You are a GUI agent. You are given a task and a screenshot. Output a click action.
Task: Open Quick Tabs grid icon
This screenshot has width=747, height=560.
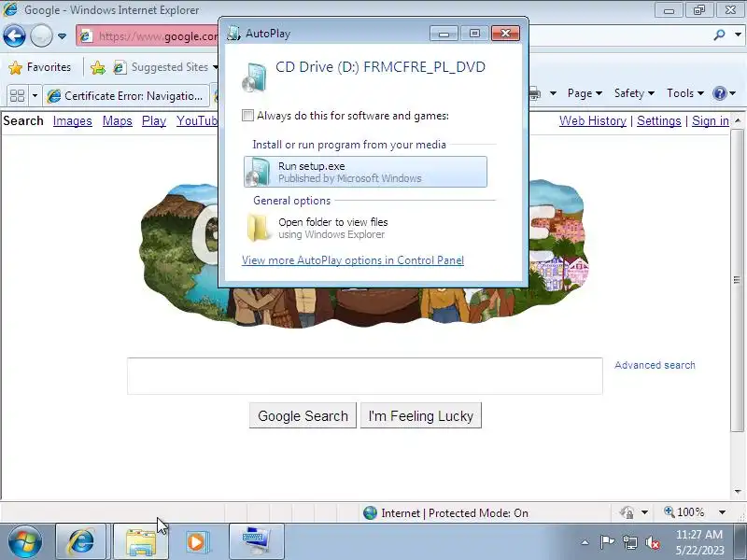(x=17, y=96)
